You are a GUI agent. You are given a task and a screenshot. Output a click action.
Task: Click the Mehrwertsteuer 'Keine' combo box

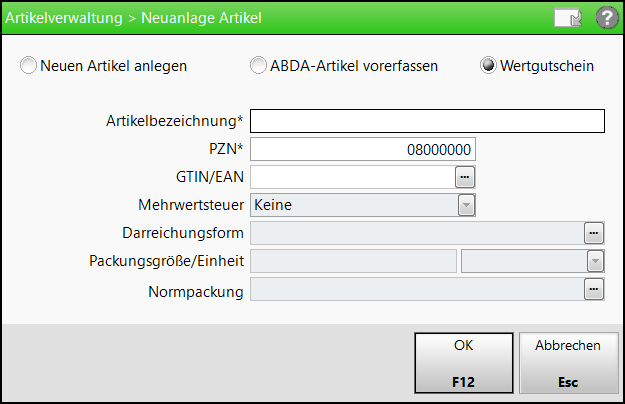tap(354, 205)
